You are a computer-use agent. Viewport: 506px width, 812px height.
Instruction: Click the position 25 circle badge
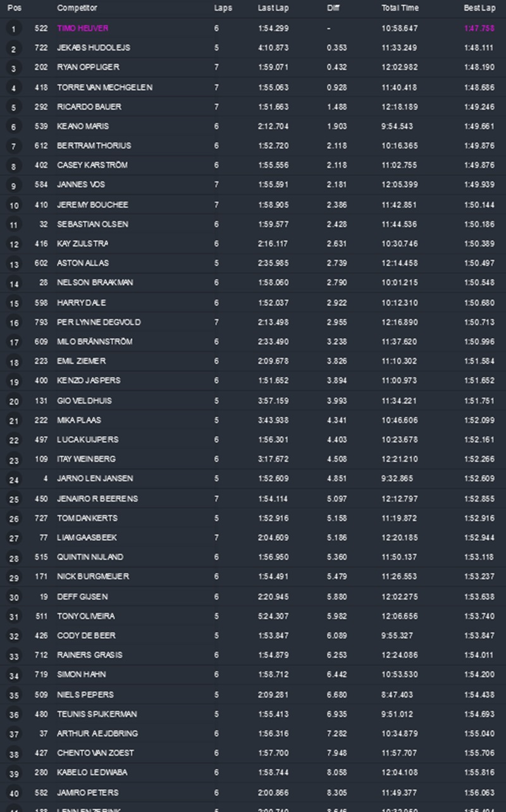pos(14,499)
